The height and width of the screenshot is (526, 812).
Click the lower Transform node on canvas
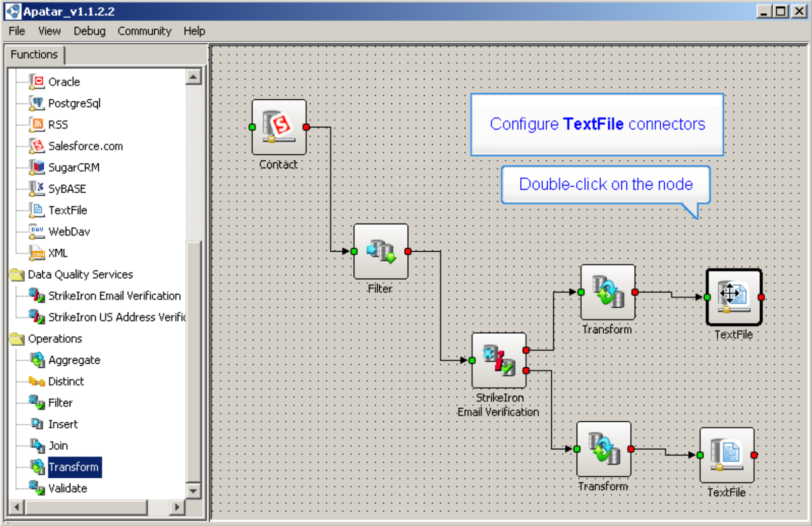(x=604, y=449)
